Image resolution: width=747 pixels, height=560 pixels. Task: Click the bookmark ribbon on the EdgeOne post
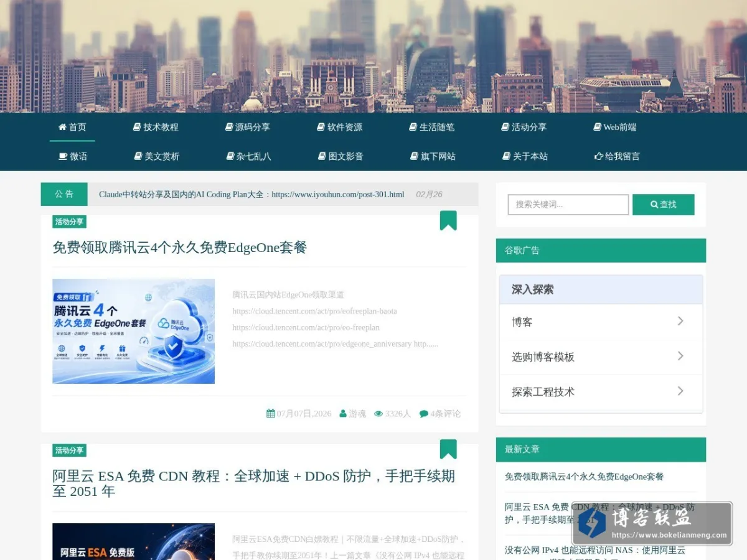click(x=448, y=220)
